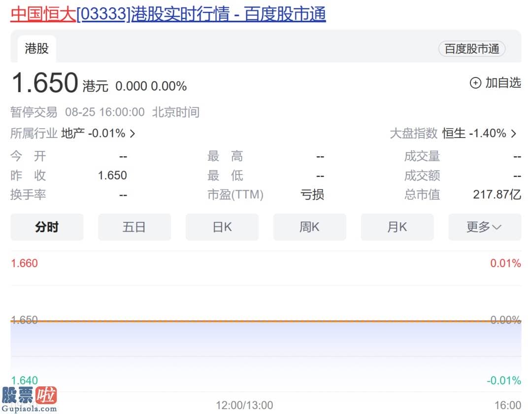Select the 港股 tab
532x414 pixels.
point(36,48)
